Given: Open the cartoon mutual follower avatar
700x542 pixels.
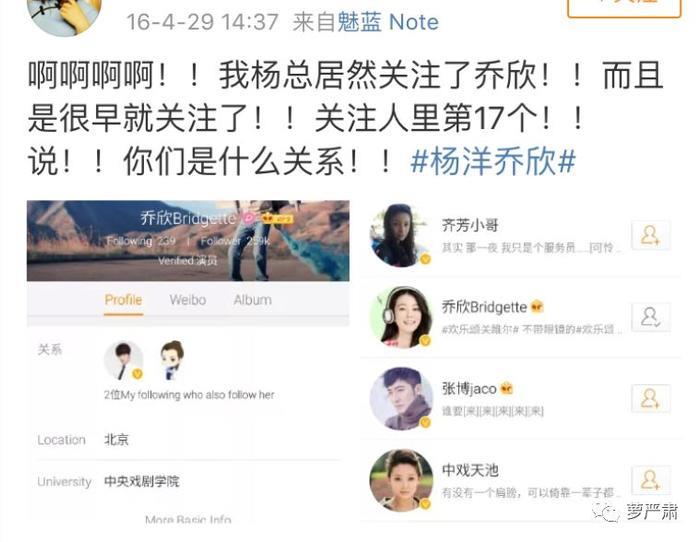Looking at the screenshot, I should click(x=172, y=361).
